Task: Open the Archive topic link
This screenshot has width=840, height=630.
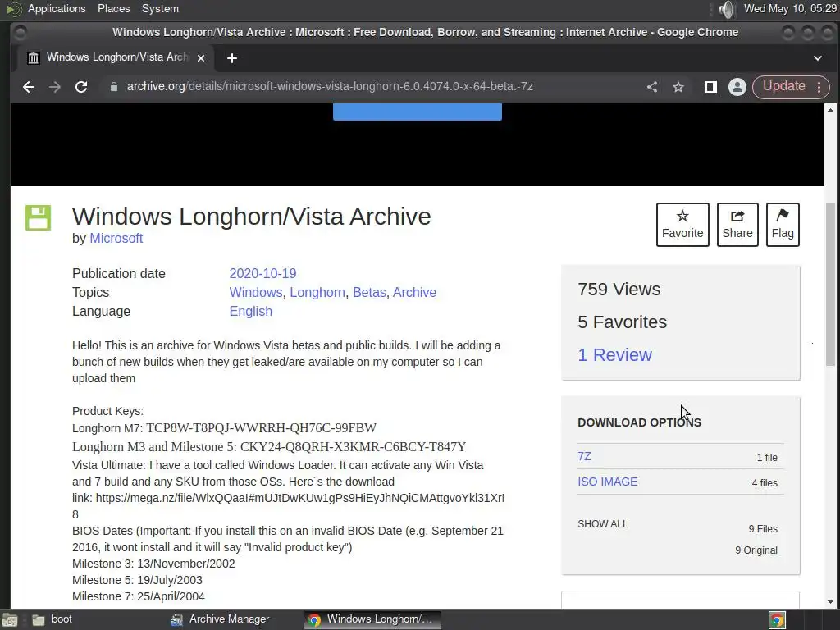Action: 414,293
